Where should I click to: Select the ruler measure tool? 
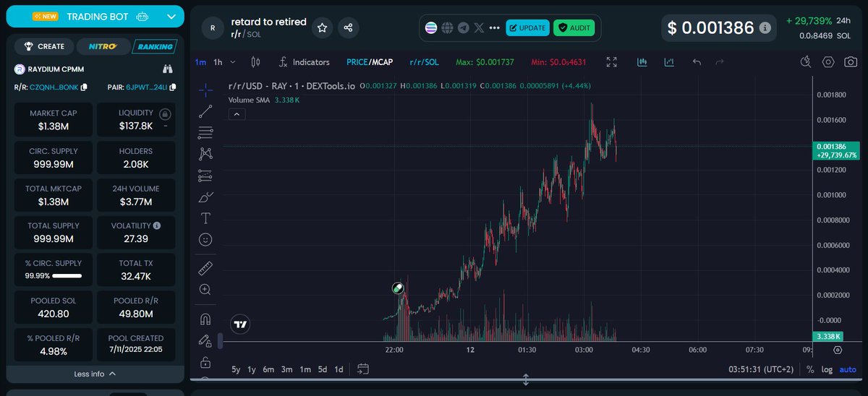[x=205, y=268]
